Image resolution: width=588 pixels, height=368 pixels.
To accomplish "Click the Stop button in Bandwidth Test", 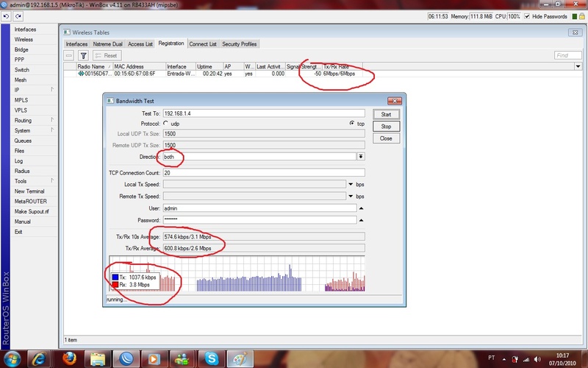I will (387, 127).
